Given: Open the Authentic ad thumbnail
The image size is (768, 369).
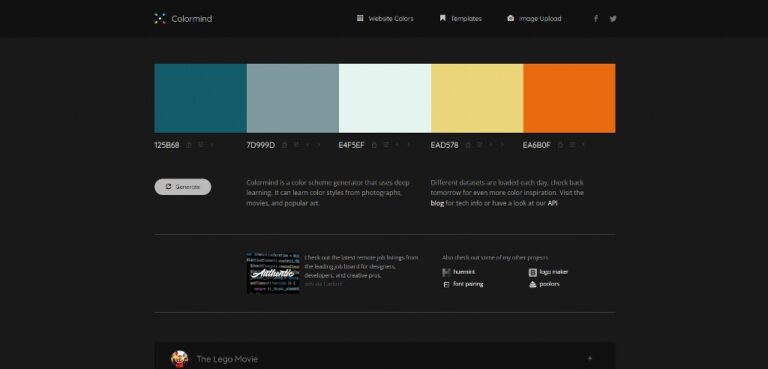Looking at the screenshot, I should tap(273, 273).
